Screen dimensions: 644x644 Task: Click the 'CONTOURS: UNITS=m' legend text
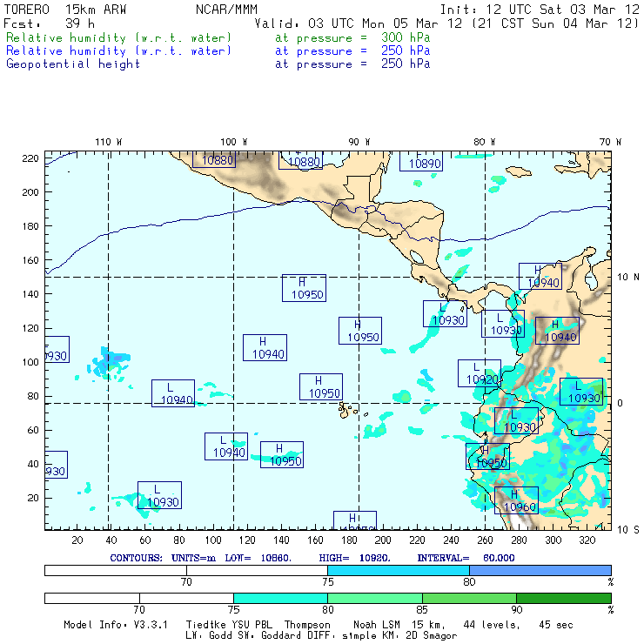coord(163,558)
